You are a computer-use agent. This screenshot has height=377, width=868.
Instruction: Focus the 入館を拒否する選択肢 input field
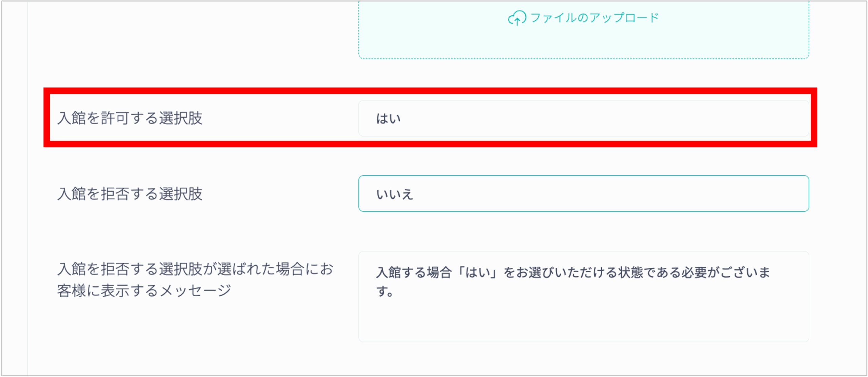pos(583,194)
